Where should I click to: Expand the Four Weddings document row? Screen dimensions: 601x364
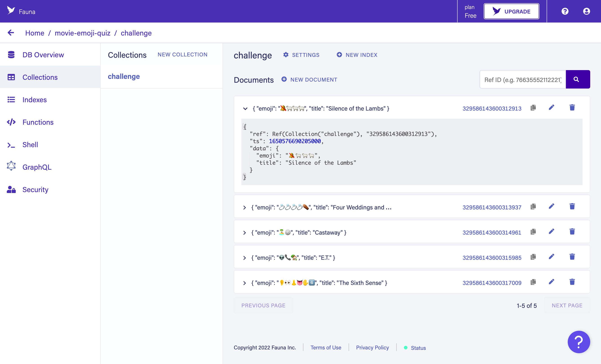click(244, 207)
